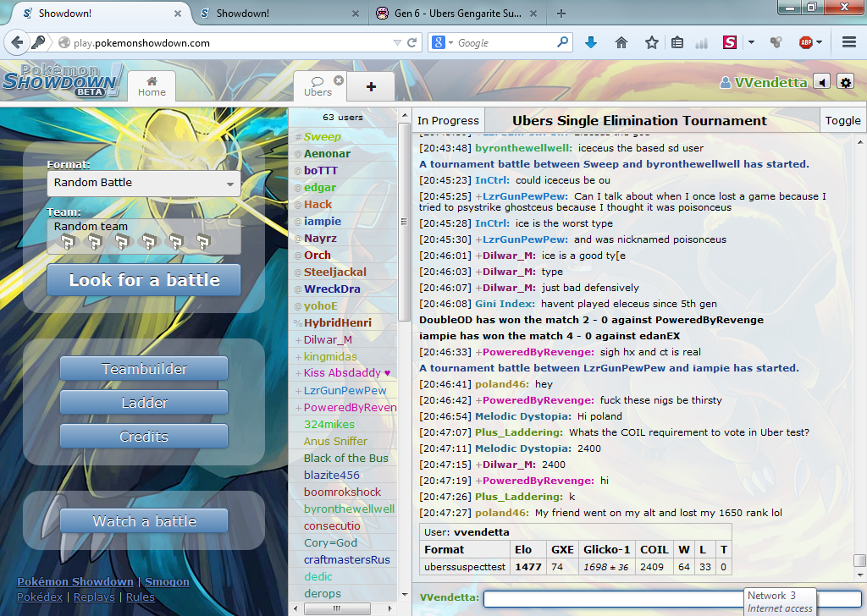The image size is (867, 616).
Task: Open options via the gear icon
Action: [x=845, y=81]
